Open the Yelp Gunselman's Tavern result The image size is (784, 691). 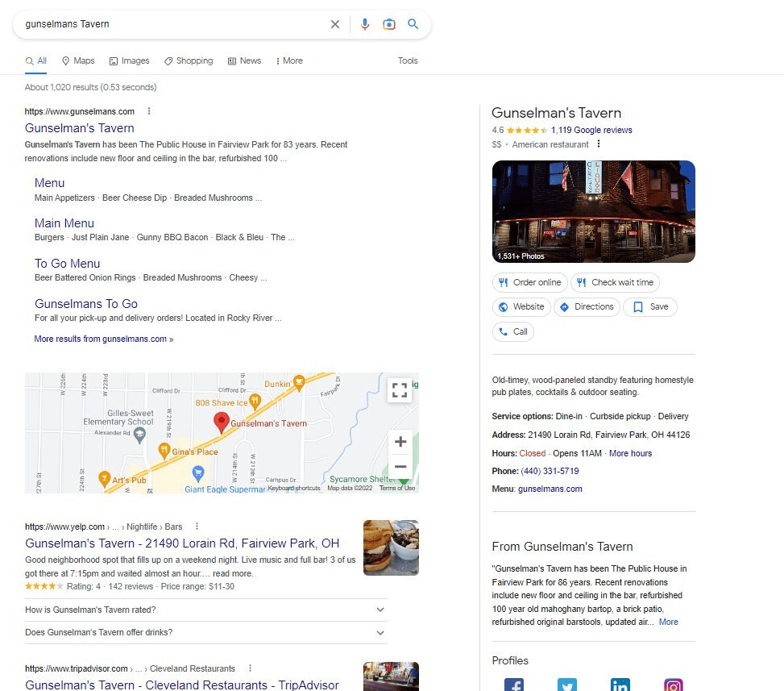[x=182, y=543]
